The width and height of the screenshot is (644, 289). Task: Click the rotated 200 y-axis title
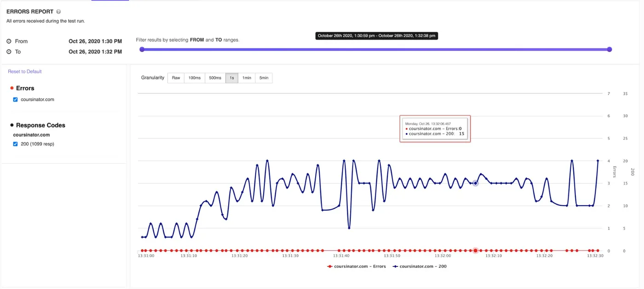point(632,172)
